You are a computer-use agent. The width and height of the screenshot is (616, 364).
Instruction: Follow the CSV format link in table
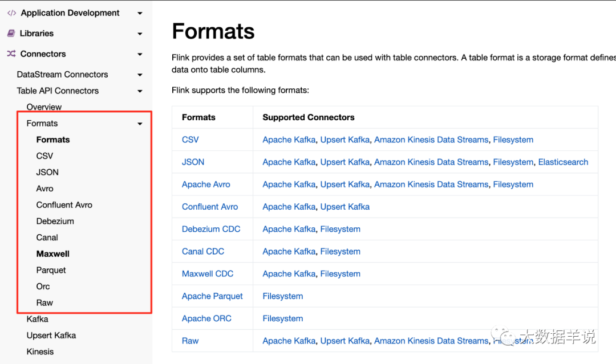click(190, 140)
